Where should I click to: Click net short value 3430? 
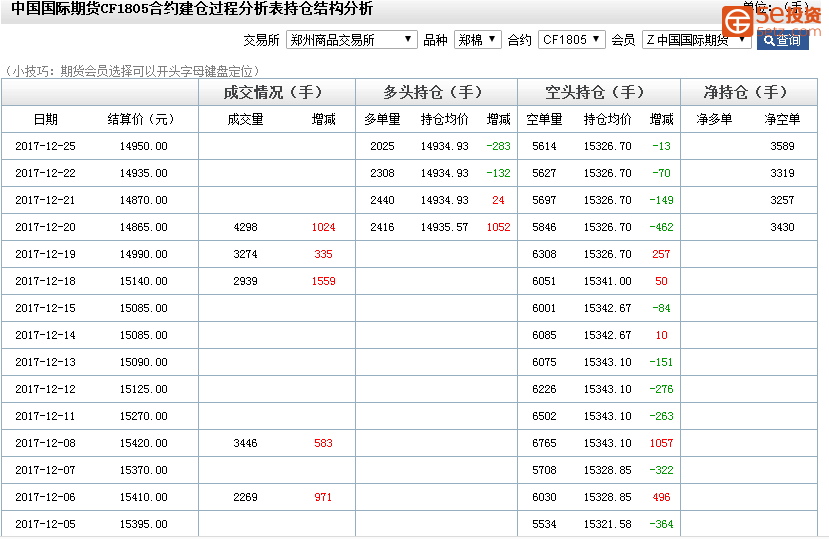pos(782,227)
